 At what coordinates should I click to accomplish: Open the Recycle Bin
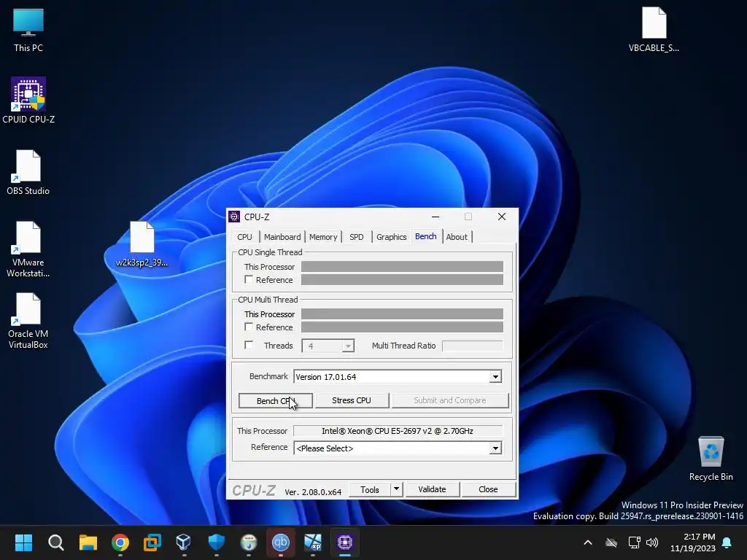tap(711, 458)
